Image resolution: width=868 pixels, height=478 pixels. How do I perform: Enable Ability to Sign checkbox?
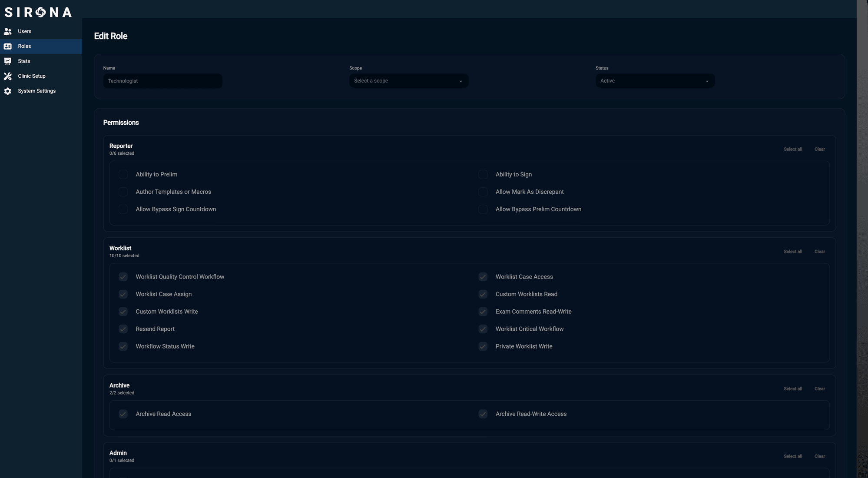[483, 175]
